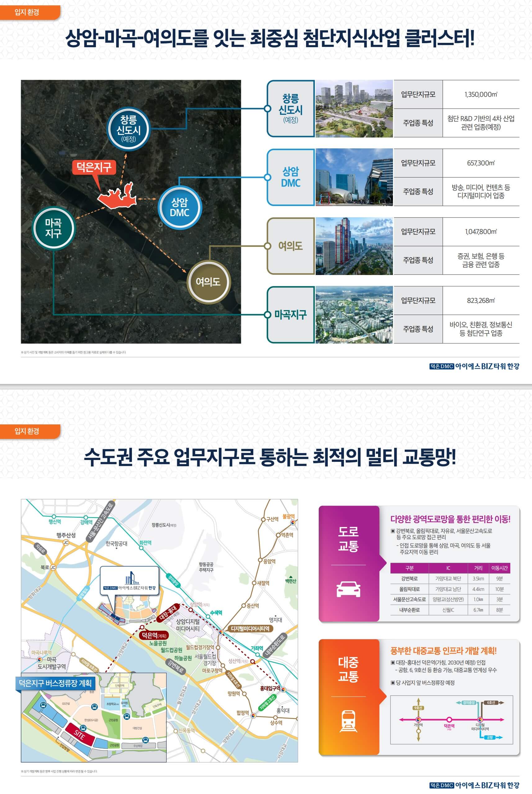Click the 상암디지털 미디어시티 label on the transit map

coord(188,625)
